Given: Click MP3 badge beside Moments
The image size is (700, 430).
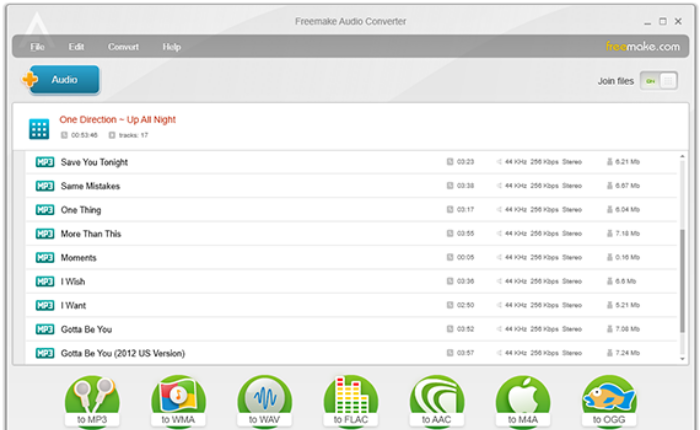Looking at the screenshot, I should point(45,257).
